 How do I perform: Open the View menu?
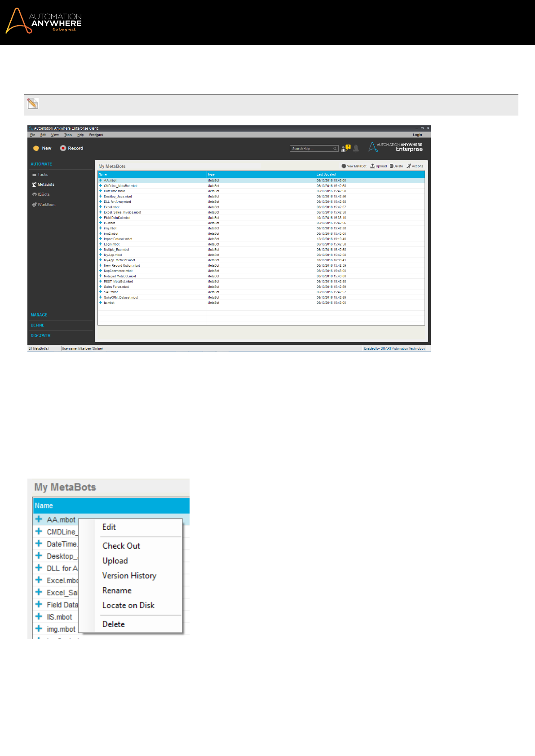[55, 135]
